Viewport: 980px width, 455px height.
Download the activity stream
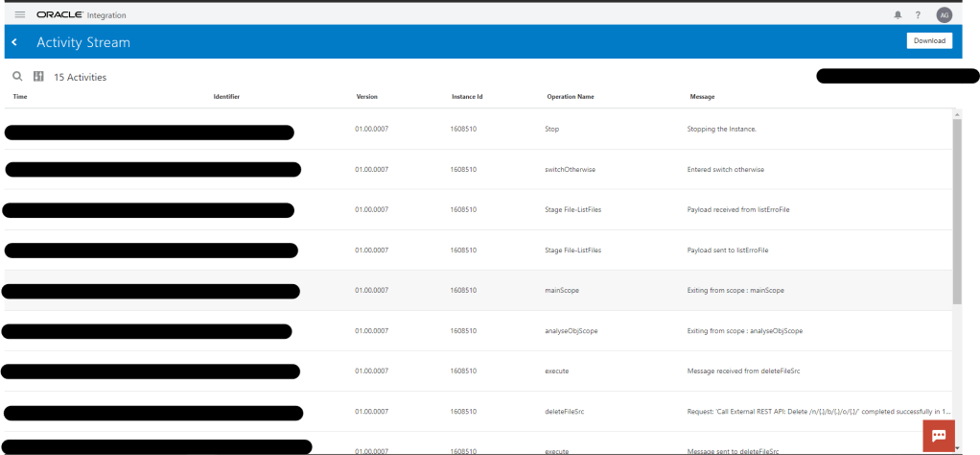click(x=929, y=40)
